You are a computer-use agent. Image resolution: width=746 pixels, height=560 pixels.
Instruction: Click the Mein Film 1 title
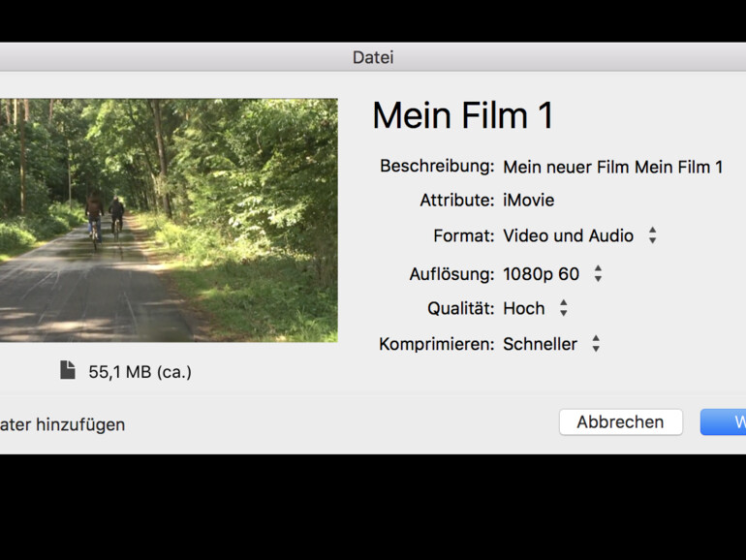(462, 116)
